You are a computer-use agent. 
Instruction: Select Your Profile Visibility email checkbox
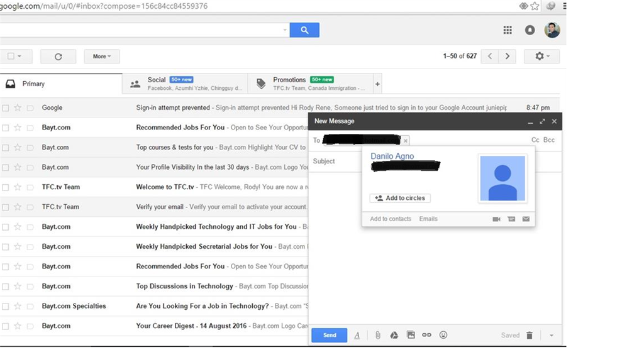5,167
